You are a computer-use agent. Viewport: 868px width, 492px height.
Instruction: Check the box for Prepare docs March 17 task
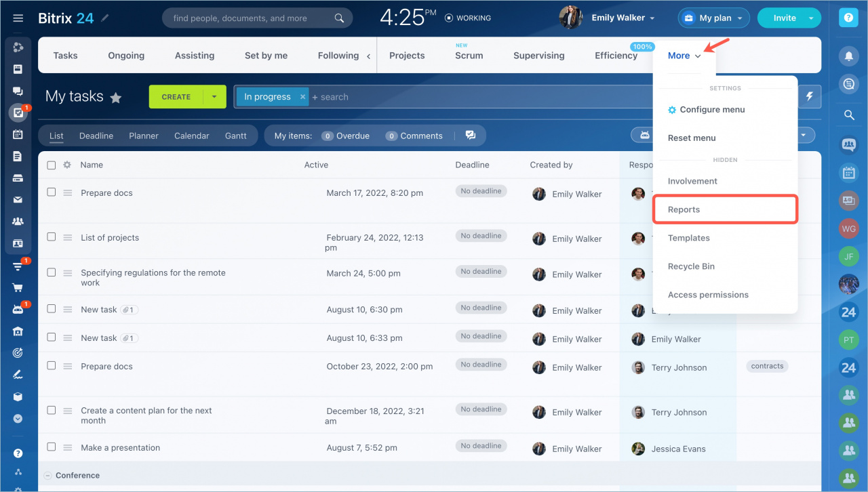pos(52,192)
